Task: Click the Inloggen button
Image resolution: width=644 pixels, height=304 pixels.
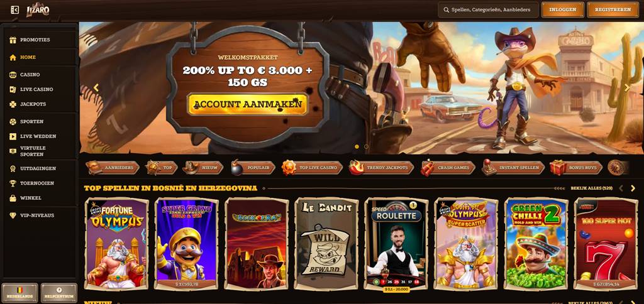Action: coord(563,9)
